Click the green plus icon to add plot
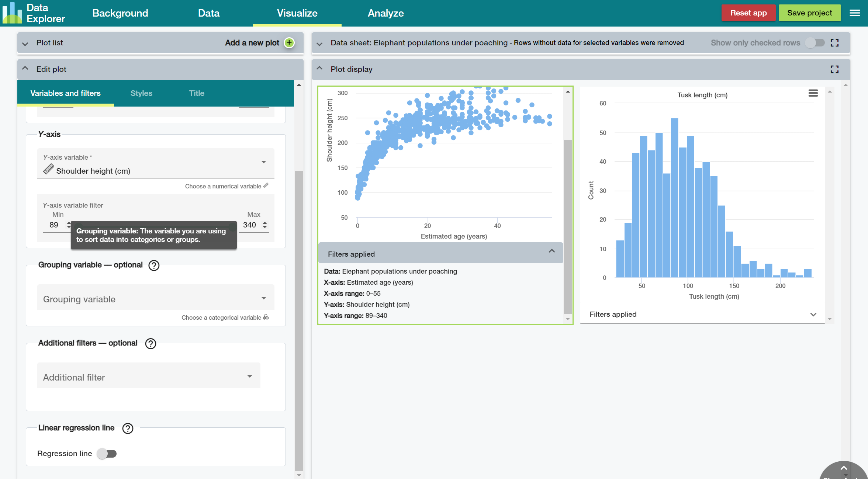The width and height of the screenshot is (868, 479). click(289, 43)
